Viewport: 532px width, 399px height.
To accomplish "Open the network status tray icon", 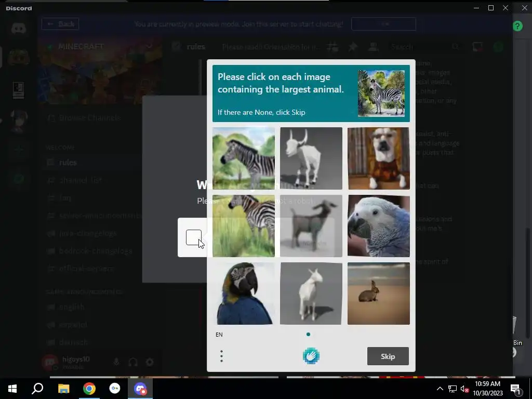I will [453, 389].
